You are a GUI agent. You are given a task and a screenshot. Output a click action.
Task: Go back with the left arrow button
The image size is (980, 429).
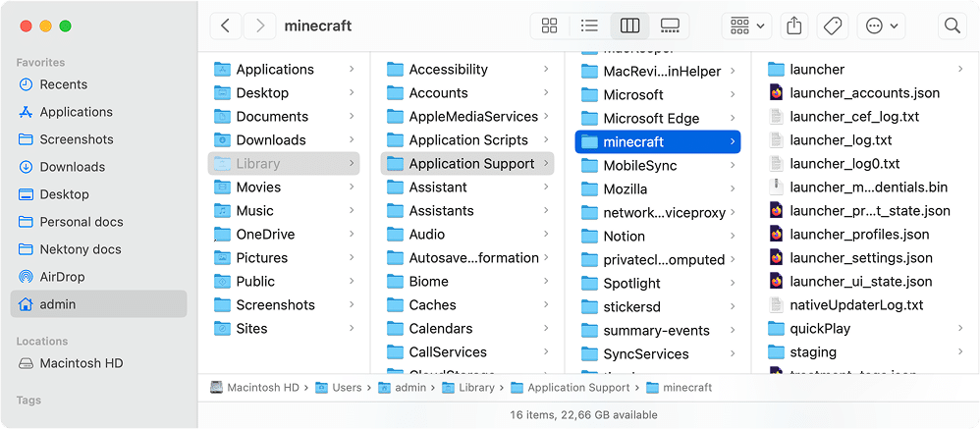tap(226, 26)
